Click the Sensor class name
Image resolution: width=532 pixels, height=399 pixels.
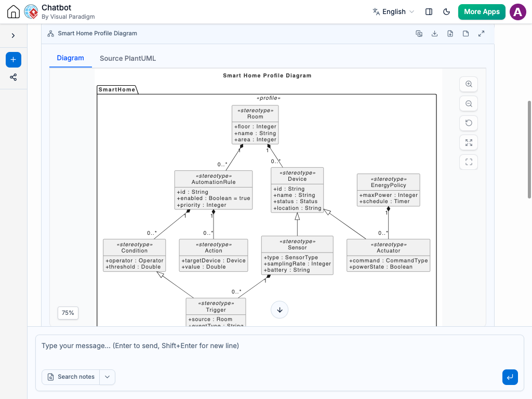tap(297, 248)
